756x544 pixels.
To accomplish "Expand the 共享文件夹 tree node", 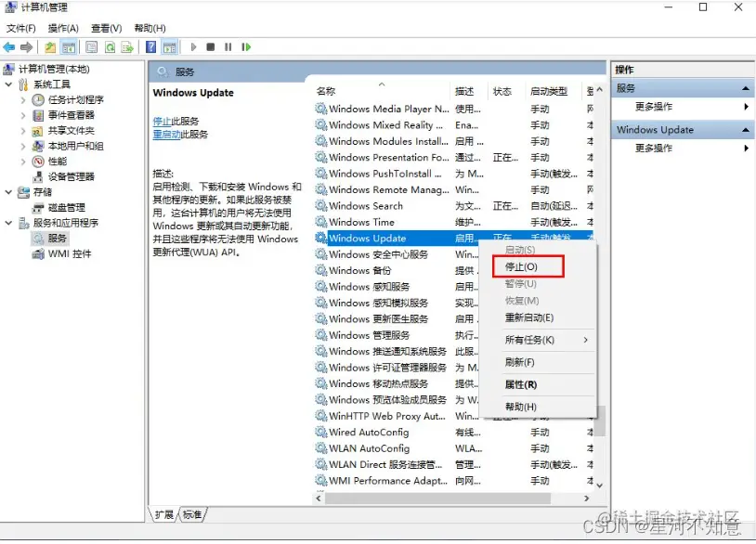I will [x=22, y=131].
